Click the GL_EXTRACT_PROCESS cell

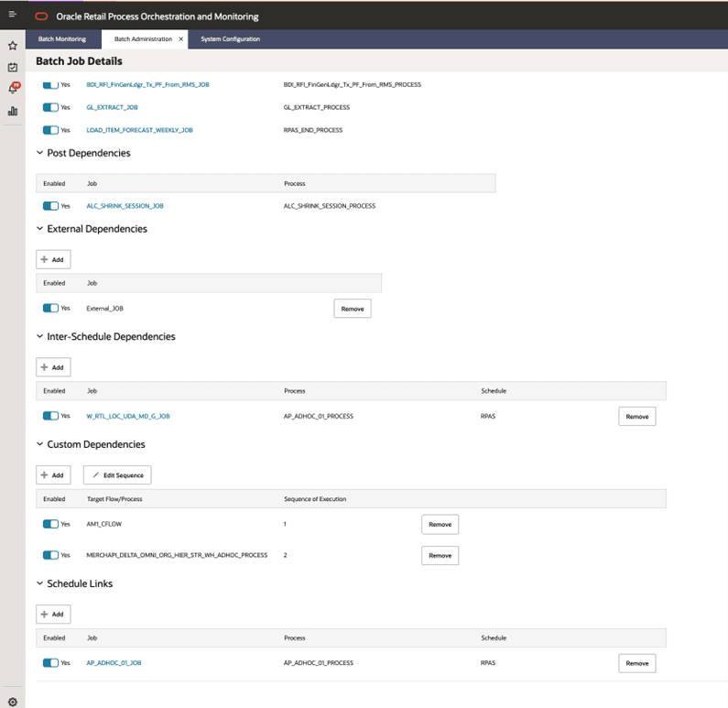[317, 107]
